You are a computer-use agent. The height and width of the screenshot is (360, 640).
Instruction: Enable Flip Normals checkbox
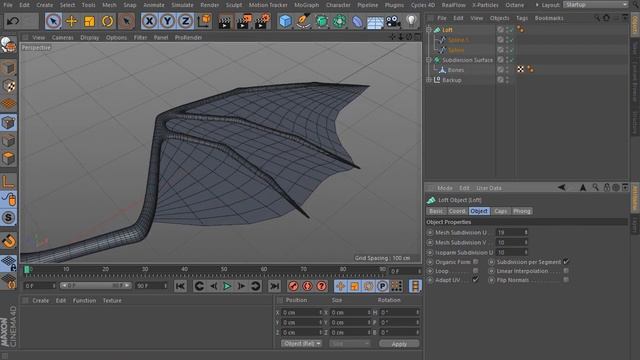point(566,280)
